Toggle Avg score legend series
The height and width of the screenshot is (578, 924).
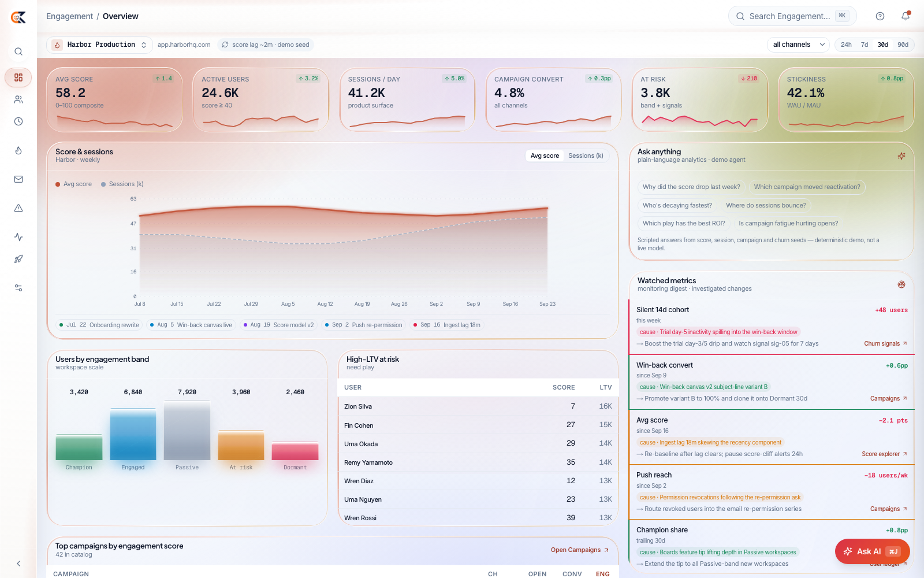point(74,184)
